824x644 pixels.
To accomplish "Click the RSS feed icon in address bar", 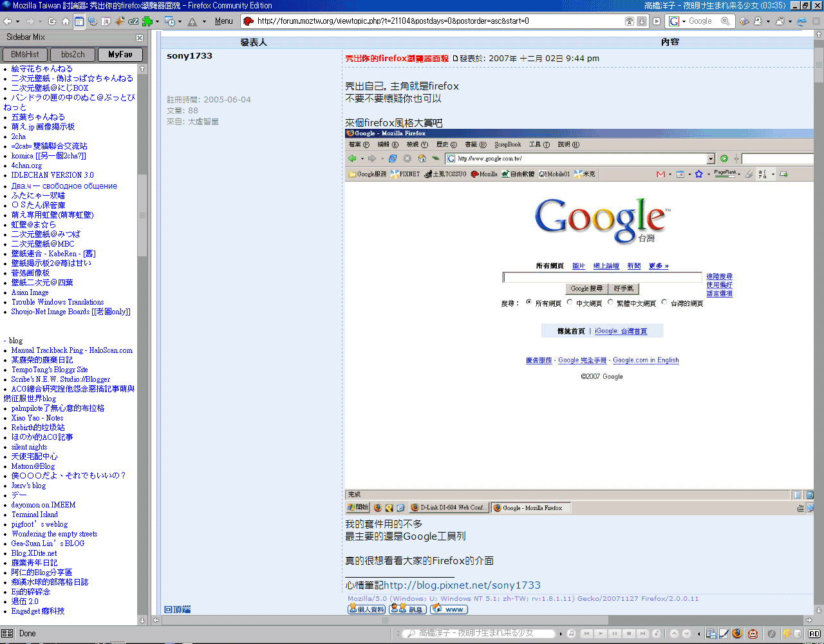I will pos(630,21).
